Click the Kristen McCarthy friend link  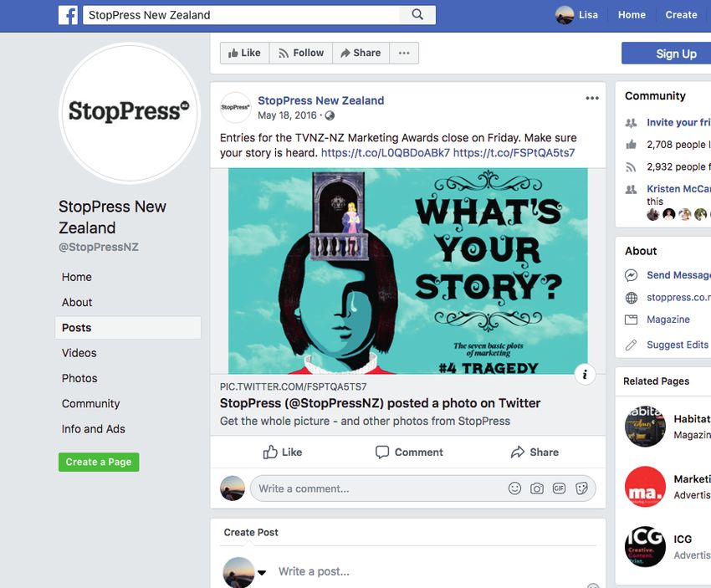click(679, 189)
